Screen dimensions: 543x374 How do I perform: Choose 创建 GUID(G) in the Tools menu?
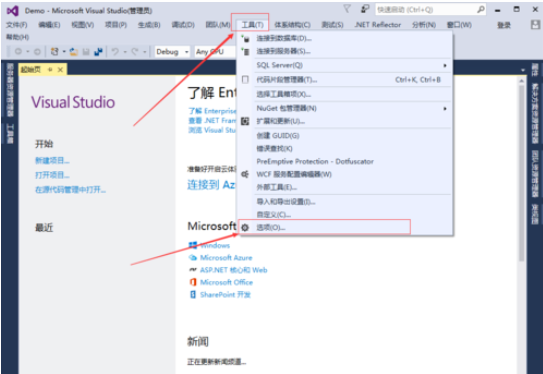[345, 135]
